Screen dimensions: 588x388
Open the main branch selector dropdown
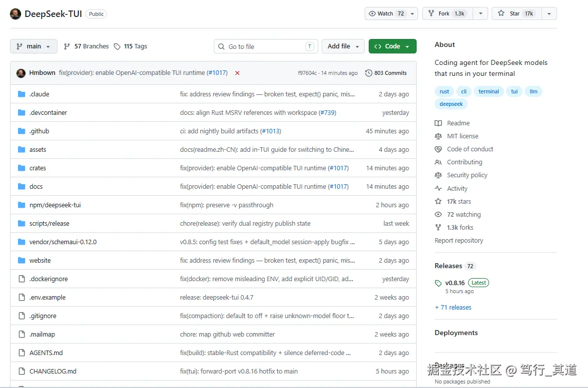point(34,46)
